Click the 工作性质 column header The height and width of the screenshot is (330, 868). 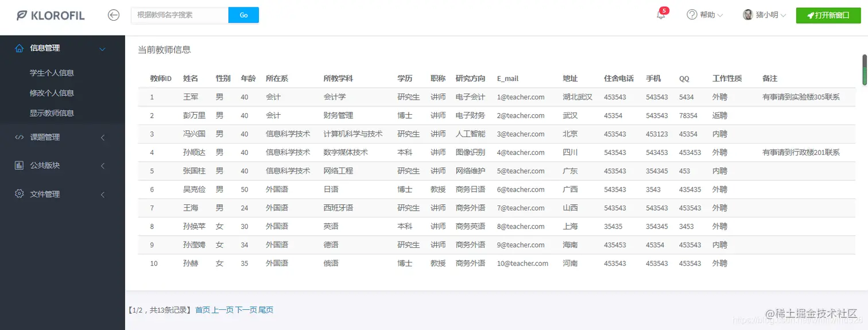pyautogui.click(x=727, y=79)
